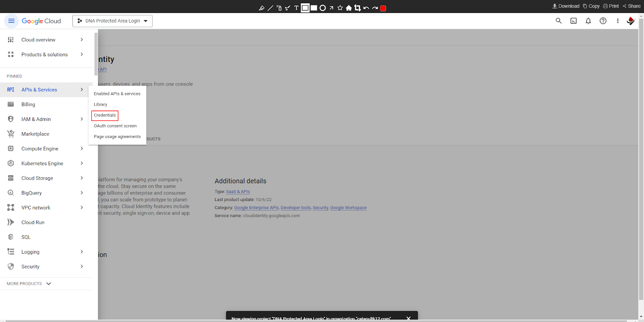644x322 pixels.
Task: Copy the screenshot to clipboard
Action: 591,6
